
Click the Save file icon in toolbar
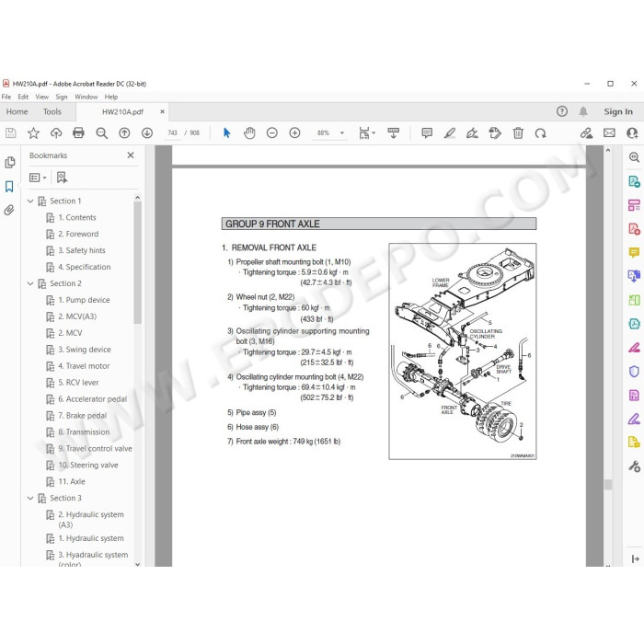click(11, 133)
